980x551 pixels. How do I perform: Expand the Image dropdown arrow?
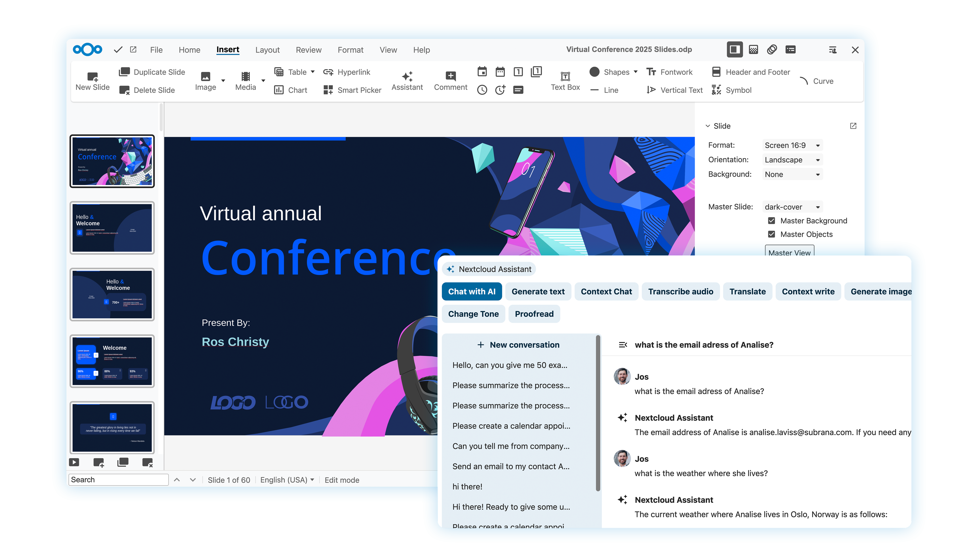pos(223,81)
